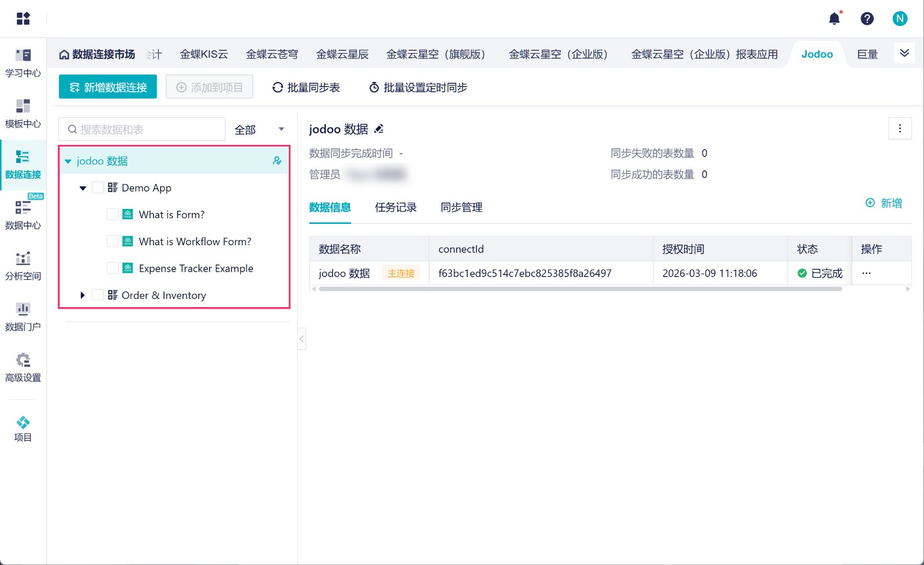Collapse the jodoo 数据 tree node
The height and width of the screenshot is (565, 924).
pos(68,161)
